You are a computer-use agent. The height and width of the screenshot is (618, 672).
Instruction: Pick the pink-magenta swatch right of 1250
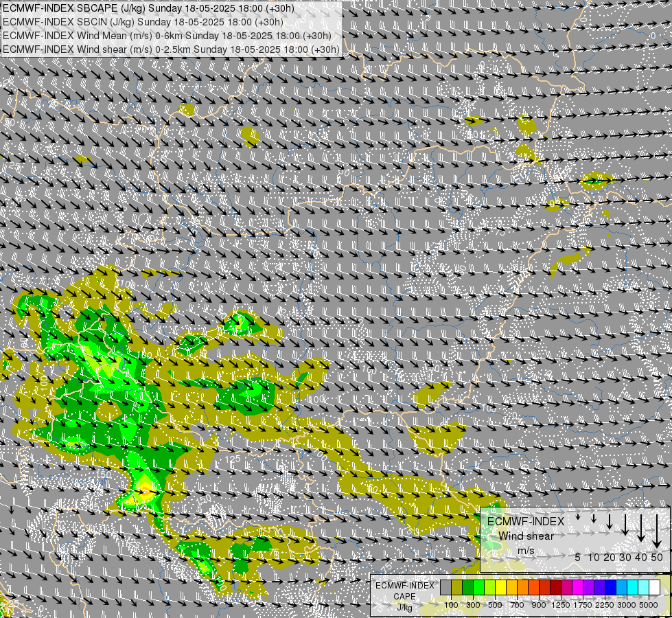(567, 588)
